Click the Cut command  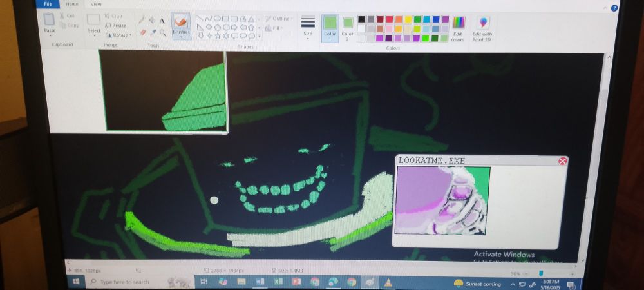coord(68,15)
